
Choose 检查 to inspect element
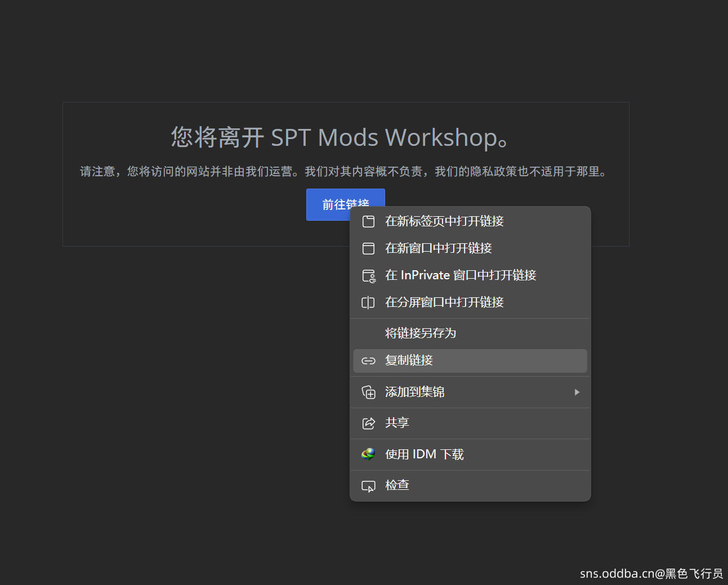tap(470, 485)
